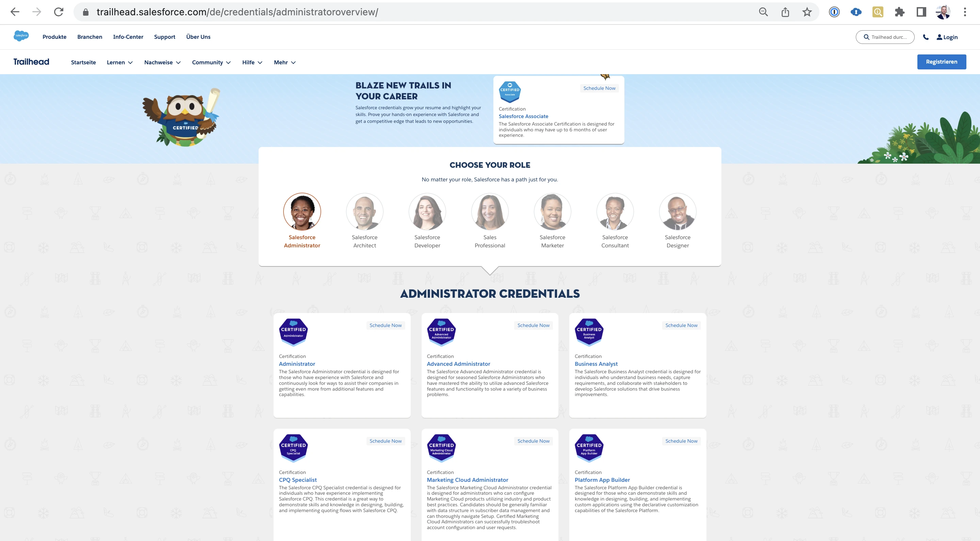Click the browser forward arrow
Image resolution: width=980 pixels, height=541 pixels.
tap(36, 12)
